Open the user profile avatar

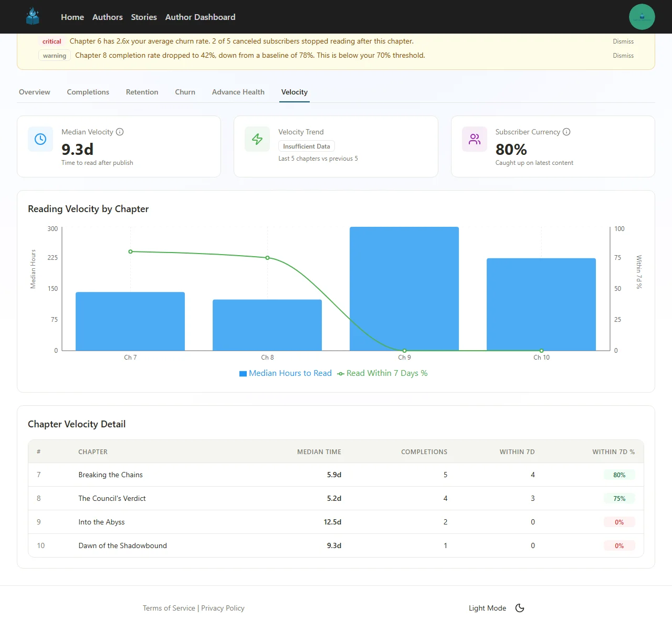pos(642,17)
